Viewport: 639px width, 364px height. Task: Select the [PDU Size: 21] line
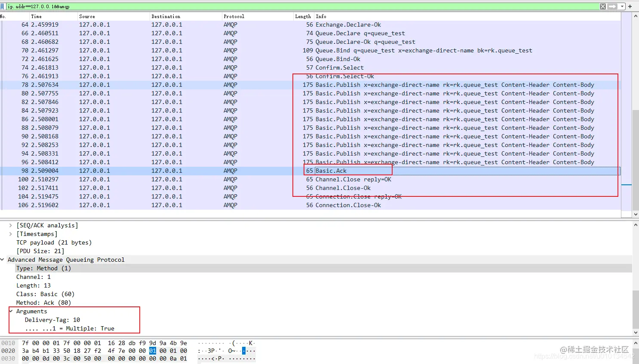(x=40, y=251)
